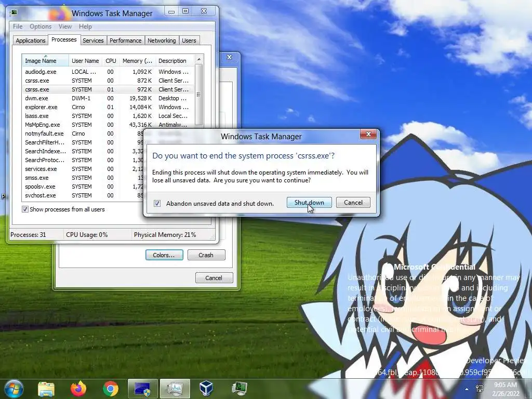
Task: Close the main Task Manager window
Action: click(x=204, y=11)
